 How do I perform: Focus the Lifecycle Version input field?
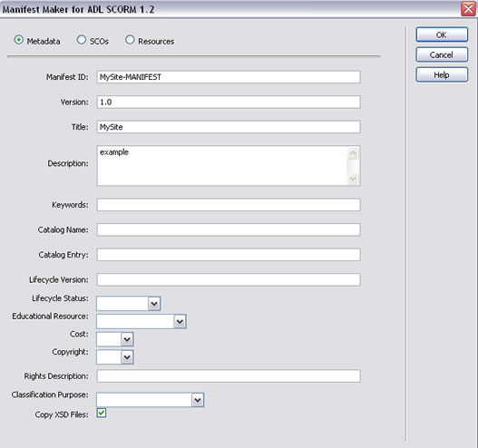tap(229, 279)
